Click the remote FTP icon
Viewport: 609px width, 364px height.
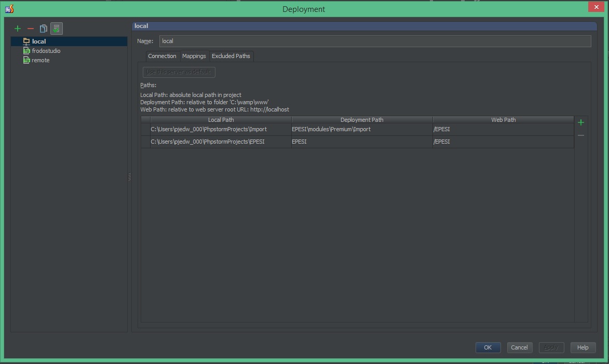coord(26,60)
